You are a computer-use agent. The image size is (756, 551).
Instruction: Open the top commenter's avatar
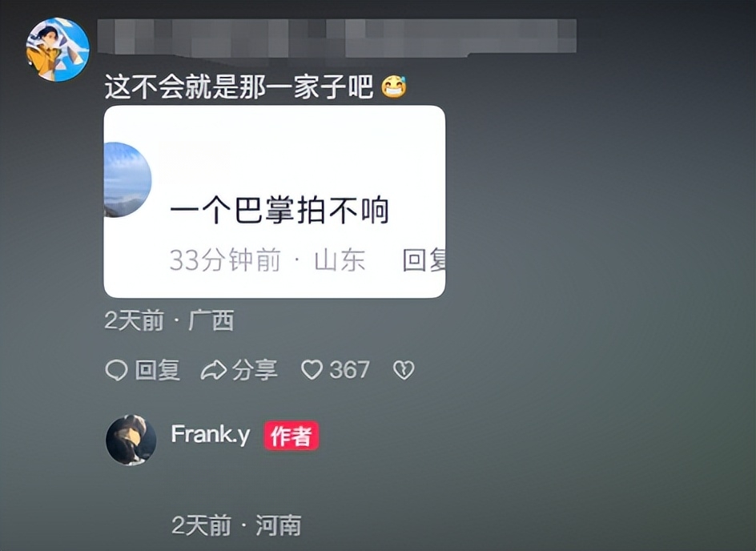(58, 49)
